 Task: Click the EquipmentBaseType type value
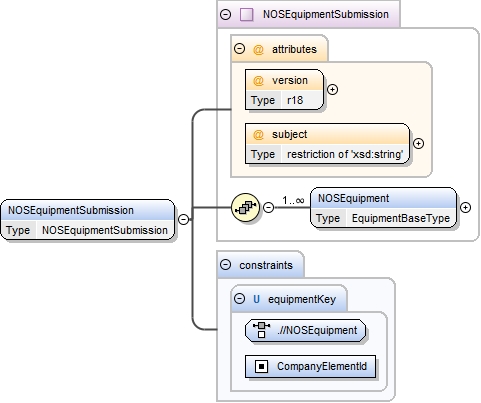coord(401,218)
